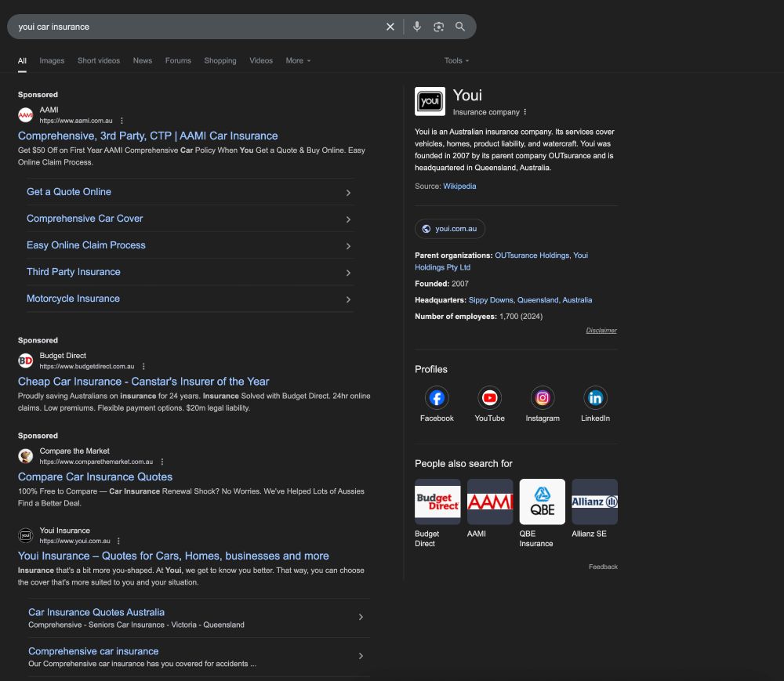Open ad options dots next to aami.com.au
This screenshot has width=784, height=681.
122,121
